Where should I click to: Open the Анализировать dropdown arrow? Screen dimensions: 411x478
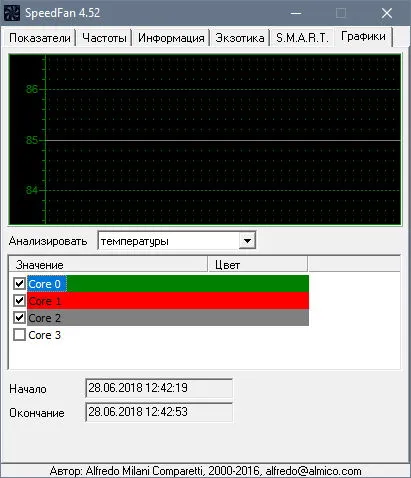[247, 240]
